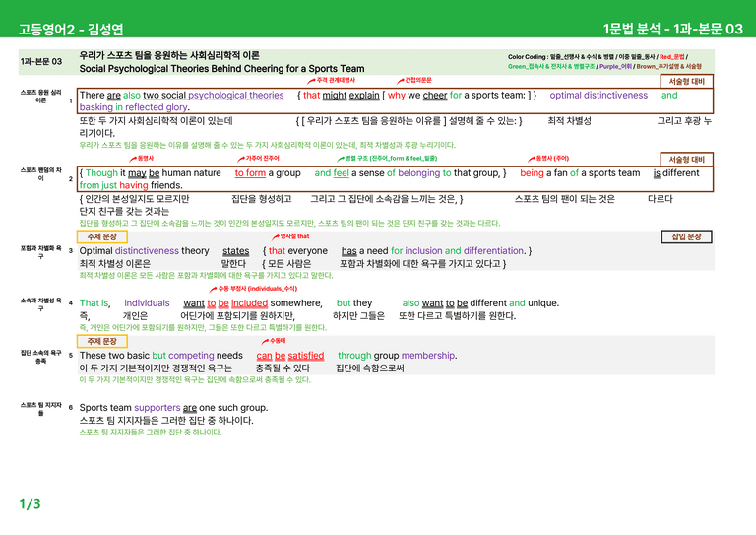Click the '삽입 문장' box
This screenshot has width=756, height=535.
[x=686, y=236]
